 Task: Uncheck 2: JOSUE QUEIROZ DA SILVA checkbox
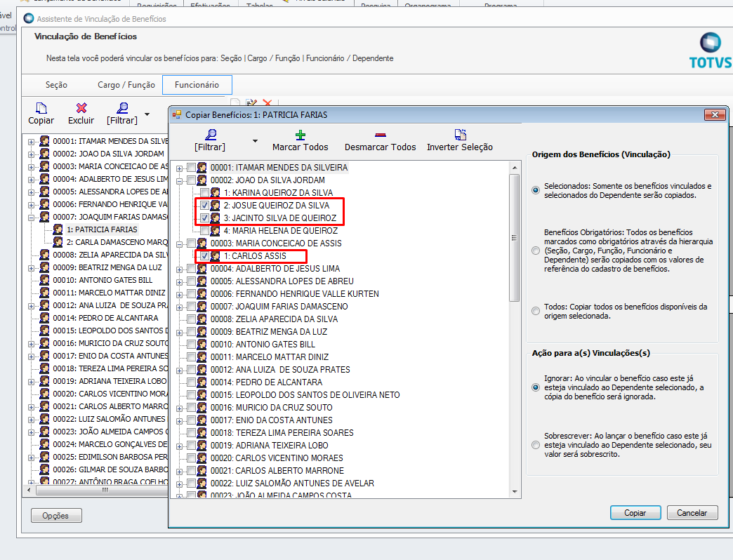pyautogui.click(x=205, y=206)
